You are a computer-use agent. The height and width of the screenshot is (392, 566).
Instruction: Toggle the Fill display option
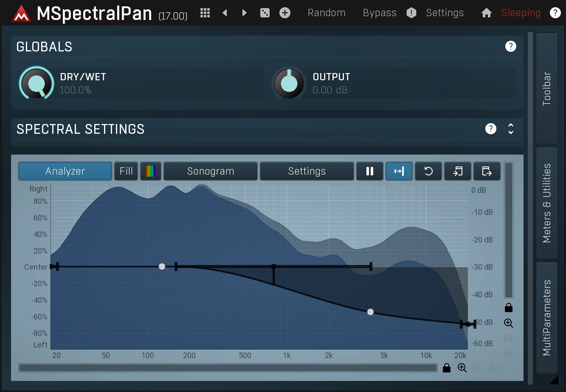point(126,171)
